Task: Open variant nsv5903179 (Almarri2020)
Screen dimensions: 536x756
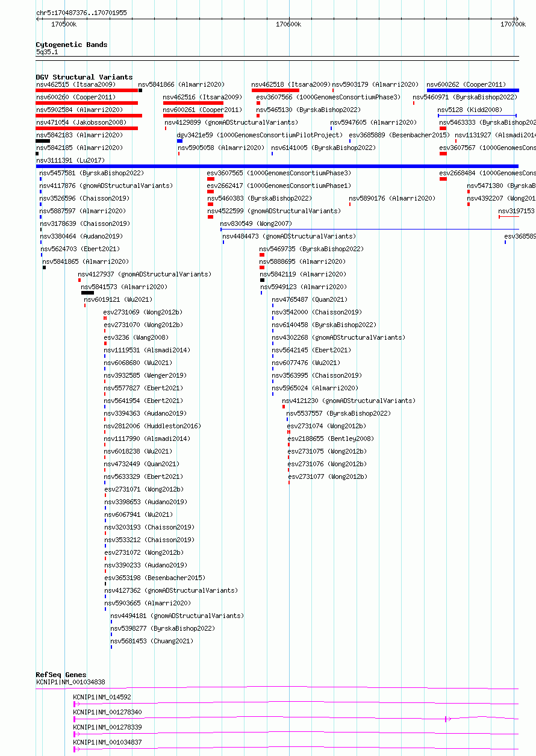Action: (375, 84)
